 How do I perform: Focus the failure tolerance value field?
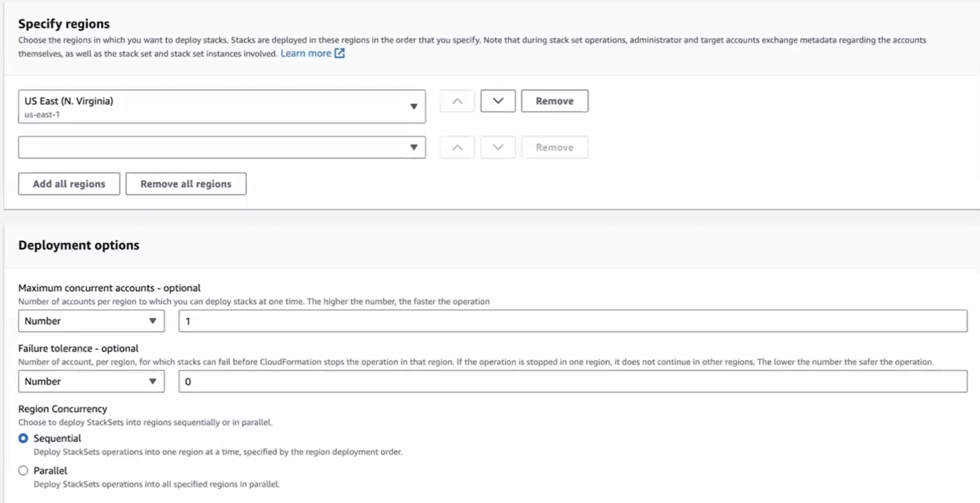click(x=573, y=381)
